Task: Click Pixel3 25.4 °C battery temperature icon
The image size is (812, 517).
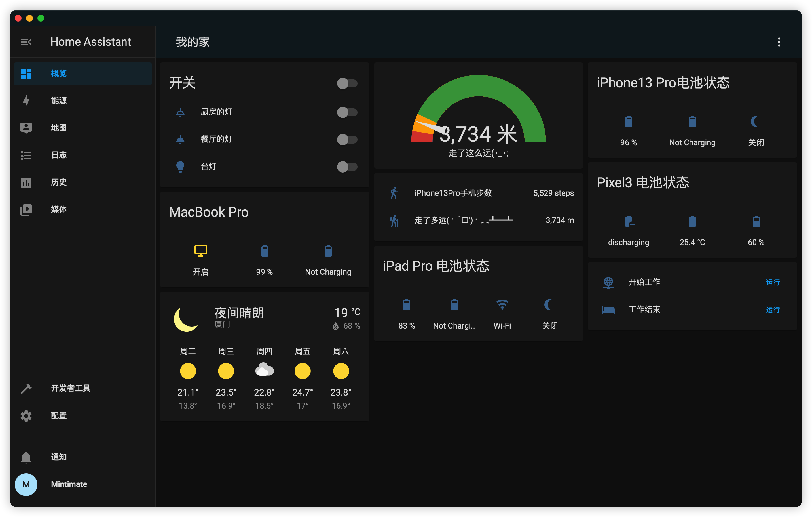Action: 692,221
